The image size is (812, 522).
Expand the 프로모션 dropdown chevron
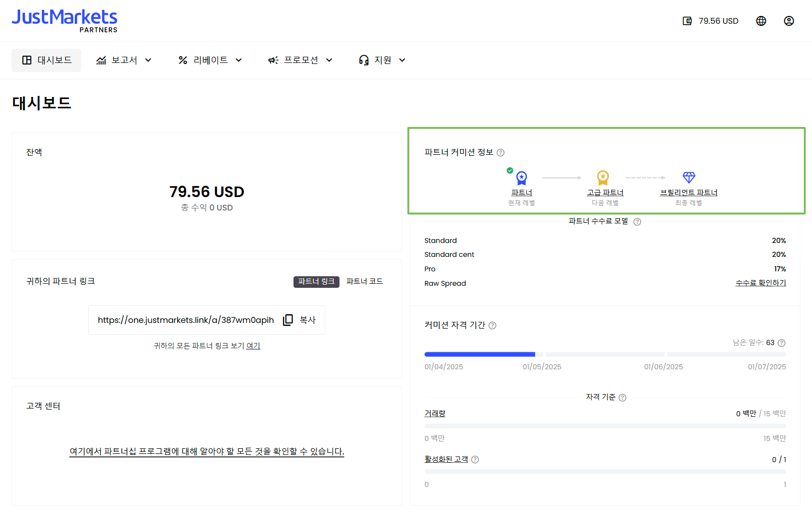coord(329,60)
